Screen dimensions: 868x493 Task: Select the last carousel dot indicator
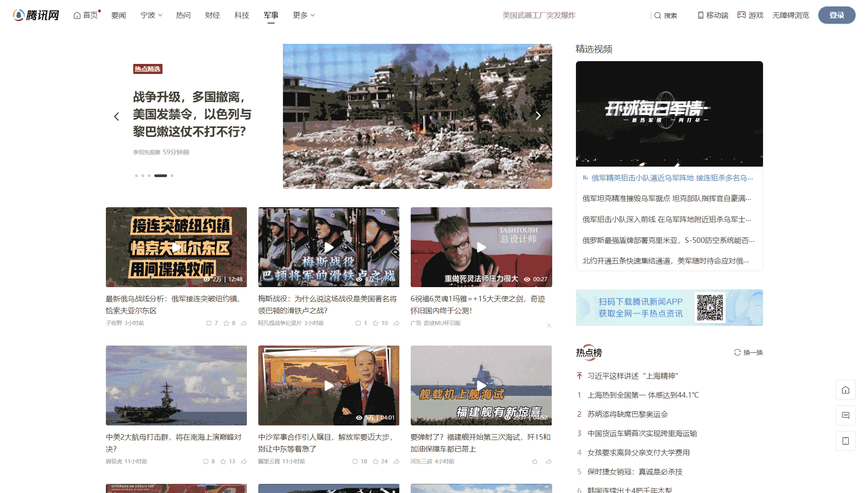(x=172, y=176)
